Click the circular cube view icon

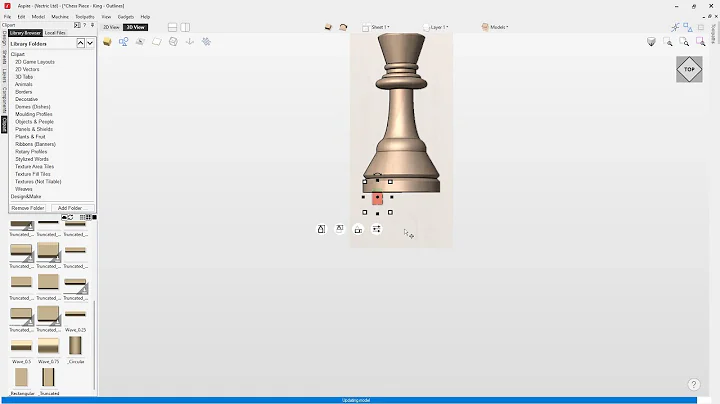(x=173, y=42)
